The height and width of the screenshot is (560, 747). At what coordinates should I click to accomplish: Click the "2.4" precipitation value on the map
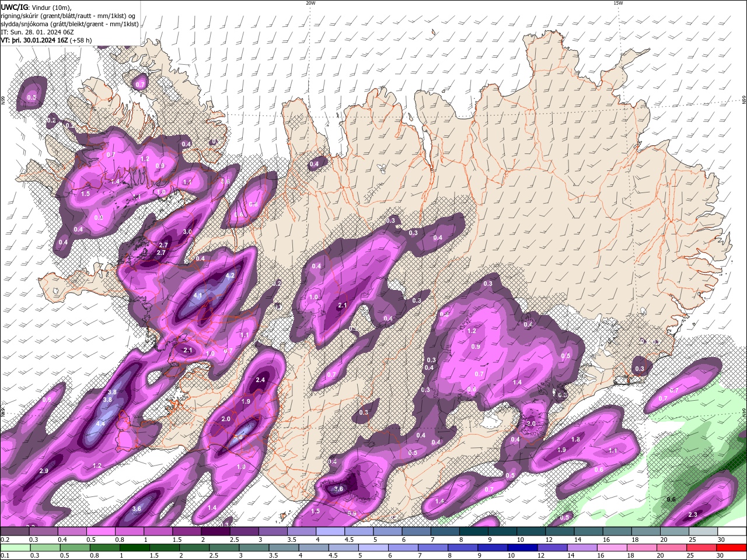tap(261, 380)
